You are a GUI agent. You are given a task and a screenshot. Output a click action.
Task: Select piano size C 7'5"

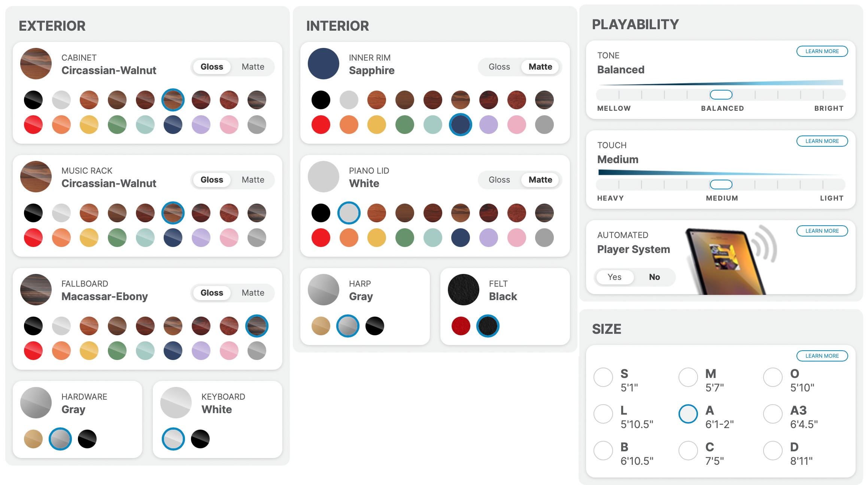688,450
